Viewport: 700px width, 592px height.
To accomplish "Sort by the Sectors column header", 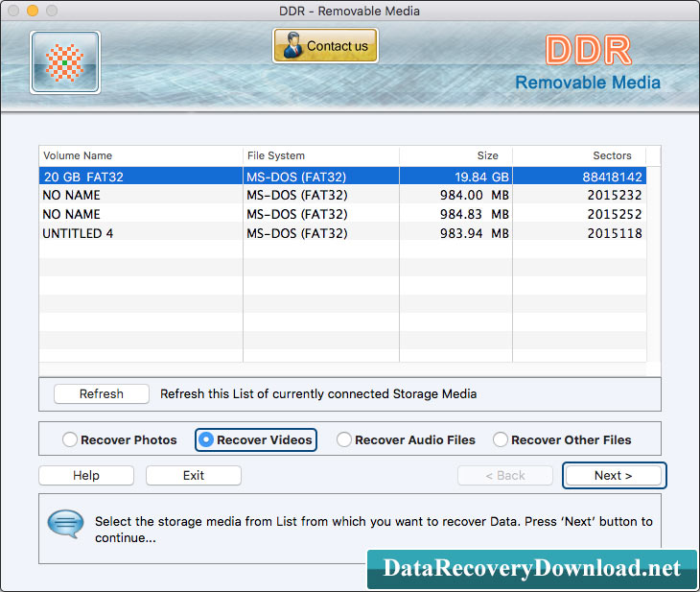I will pos(579,155).
